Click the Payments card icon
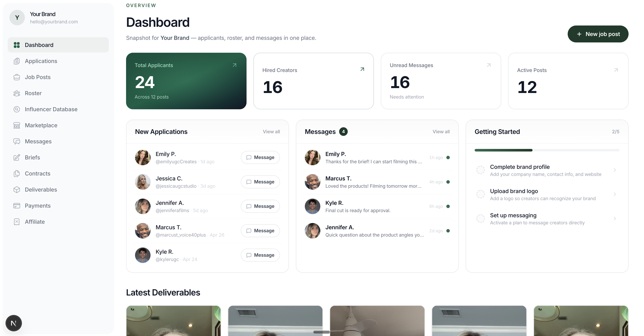Viewport: 644px width, 336px height. tap(17, 205)
